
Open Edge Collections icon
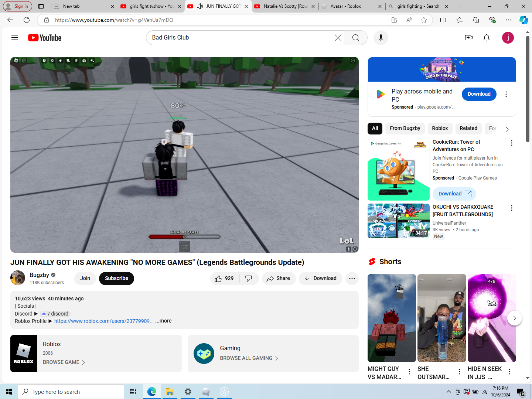[476, 20]
